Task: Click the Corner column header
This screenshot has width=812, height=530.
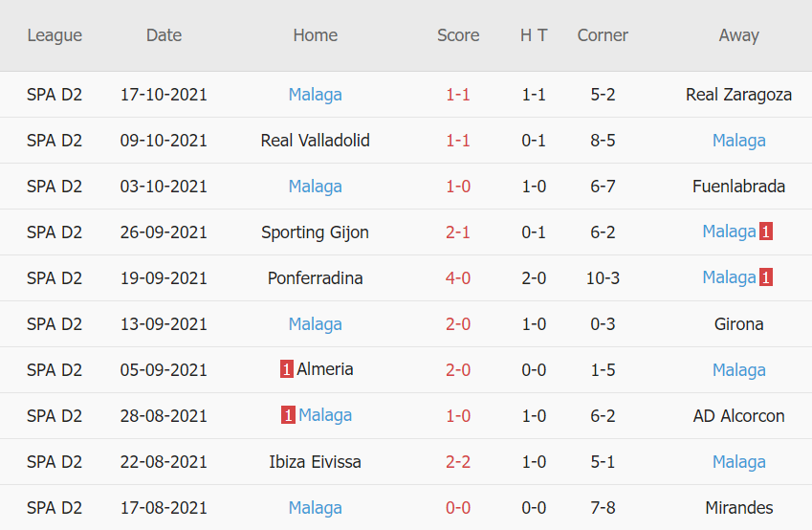Action: tap(603, 35)
